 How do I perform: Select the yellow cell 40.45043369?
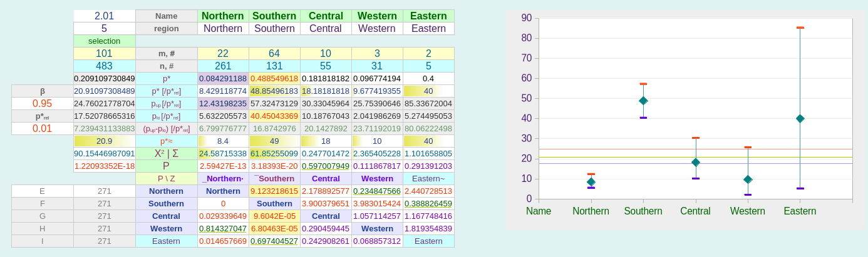[274, 116]
